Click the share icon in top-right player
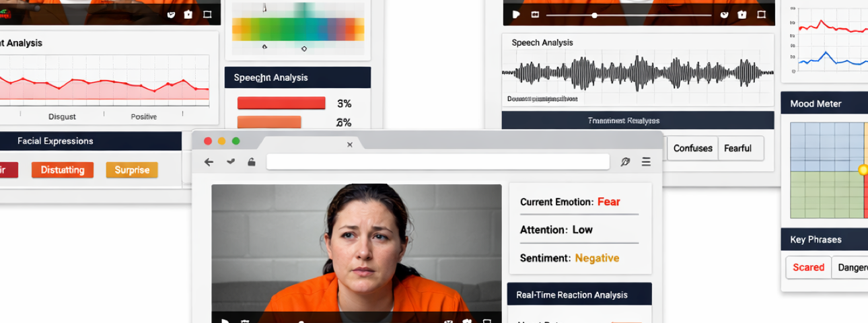This screenshot has width=868, height=323. coord(742,14)
